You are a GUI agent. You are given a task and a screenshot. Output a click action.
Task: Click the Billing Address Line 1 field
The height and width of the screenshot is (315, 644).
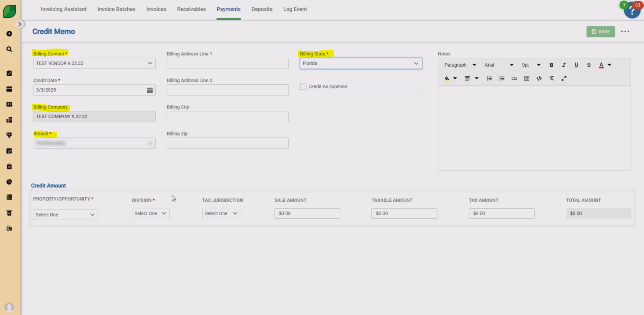(x=228, y=63)
